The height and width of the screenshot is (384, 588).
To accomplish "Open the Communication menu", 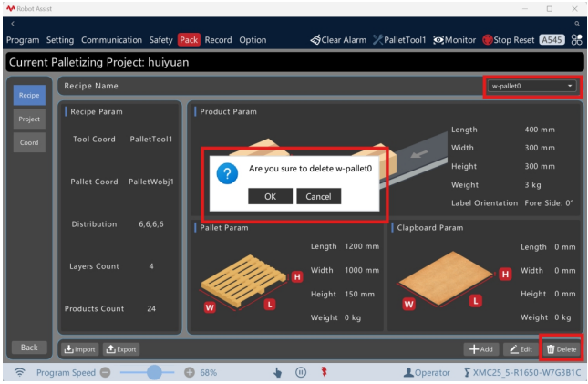I will coord(111,40).
